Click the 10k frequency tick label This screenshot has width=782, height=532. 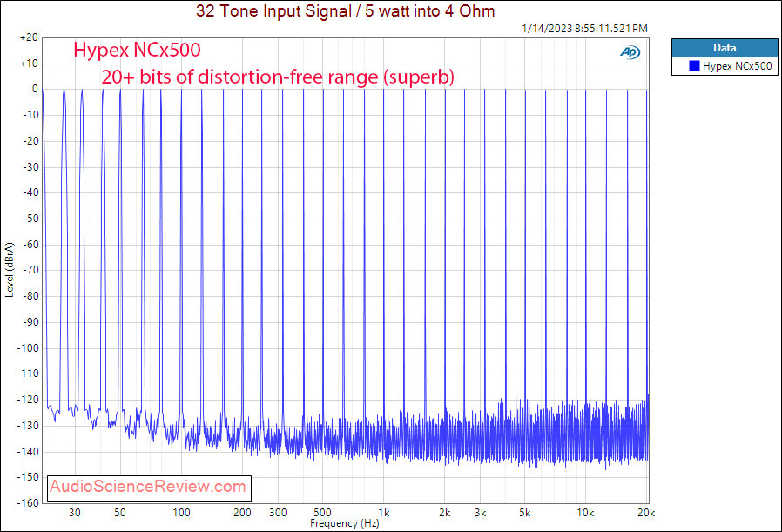pyautogui.click(x=585, y=513)
